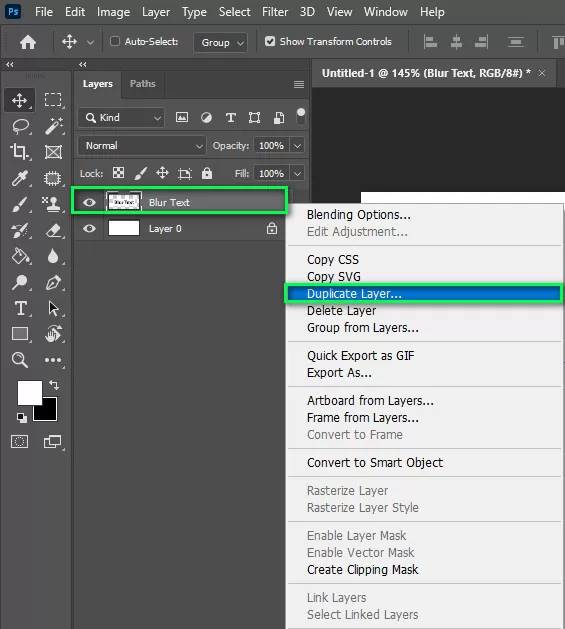Open the Layers panel menu
The image size is (565, 629).
coord(299,84)
